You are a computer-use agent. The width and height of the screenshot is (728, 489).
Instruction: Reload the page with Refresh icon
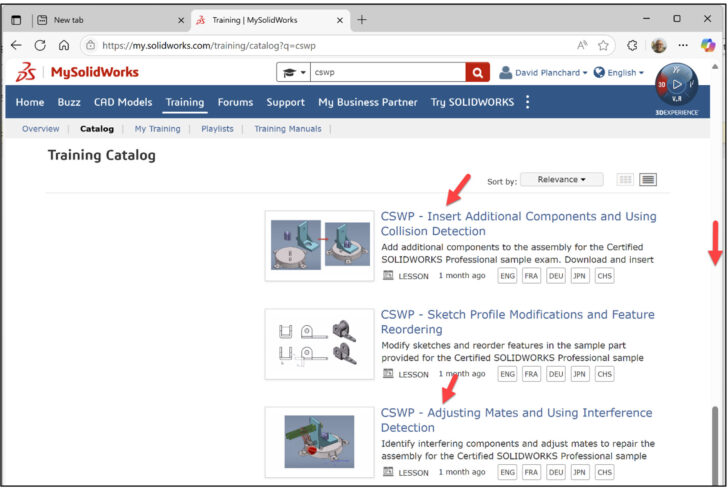40,45
